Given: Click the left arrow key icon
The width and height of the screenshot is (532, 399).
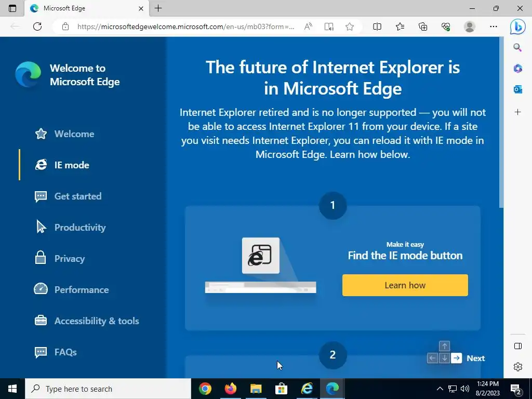Looking at the screenshot, I should [x=432, y=358].
